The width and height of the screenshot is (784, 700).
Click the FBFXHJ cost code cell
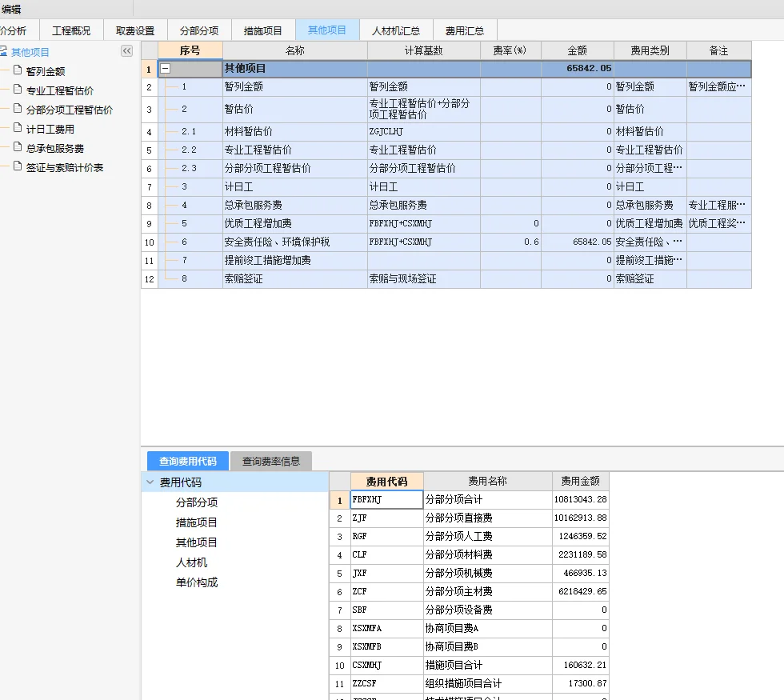pos(386,498)
